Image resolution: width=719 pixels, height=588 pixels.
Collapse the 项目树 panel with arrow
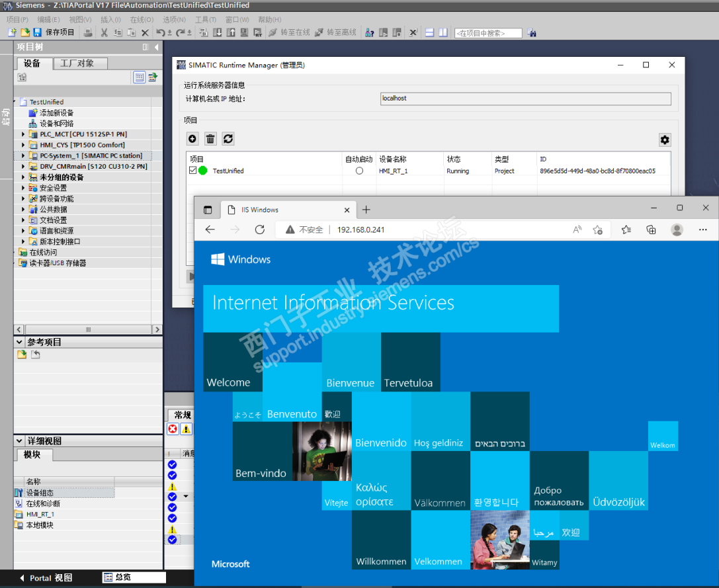click(156, 47)
